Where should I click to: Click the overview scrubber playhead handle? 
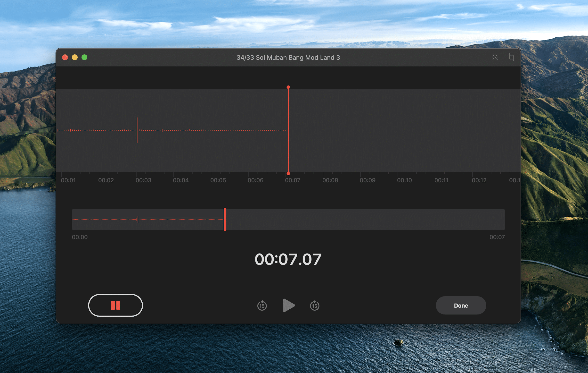tap(225, 220)
